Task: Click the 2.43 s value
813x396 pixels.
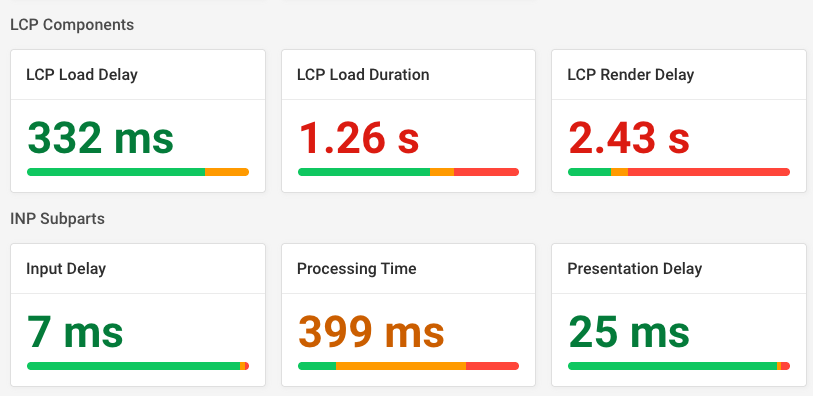Action: [629, 138]
